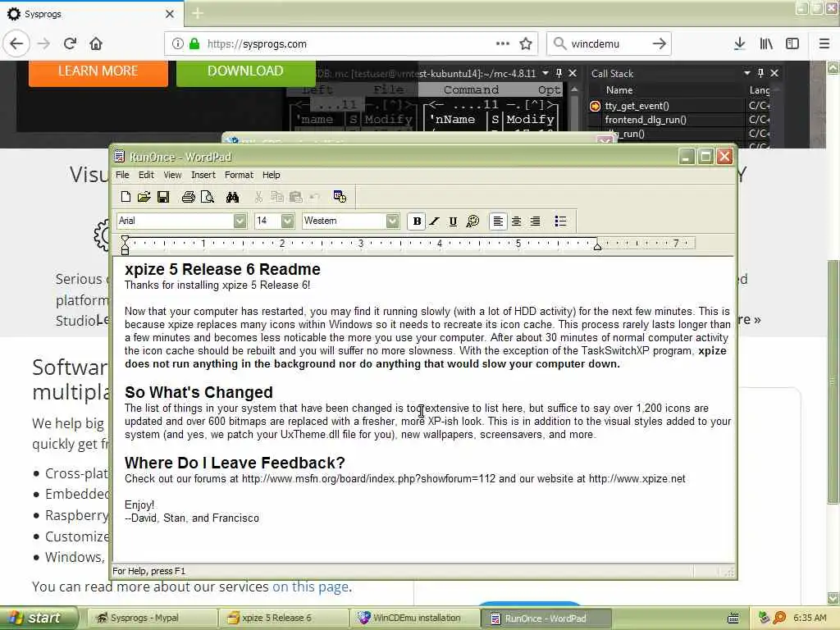This screenshot has height=630, width=840.
Task: Click the search go arrow button
Action: (660, 43)
